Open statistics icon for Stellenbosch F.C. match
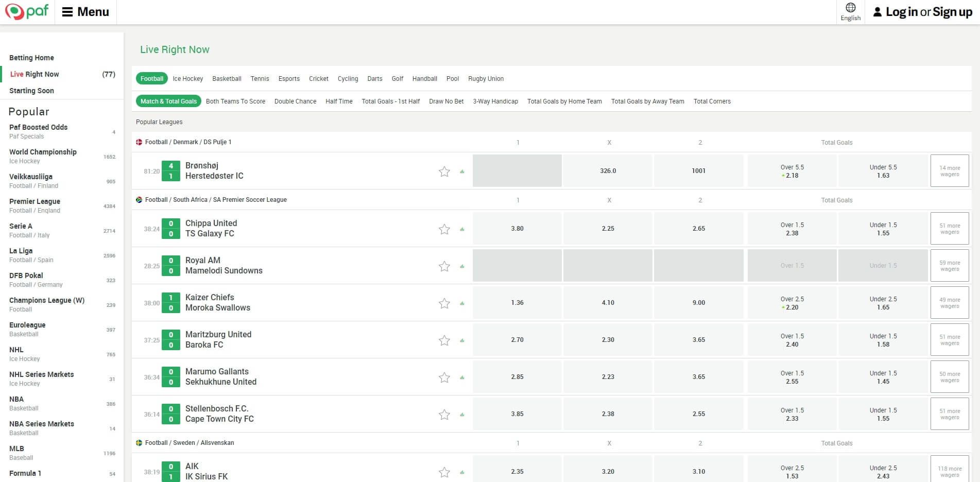Image resolution: width=980 pixels, height=482 pixels. tap(462, 415)
